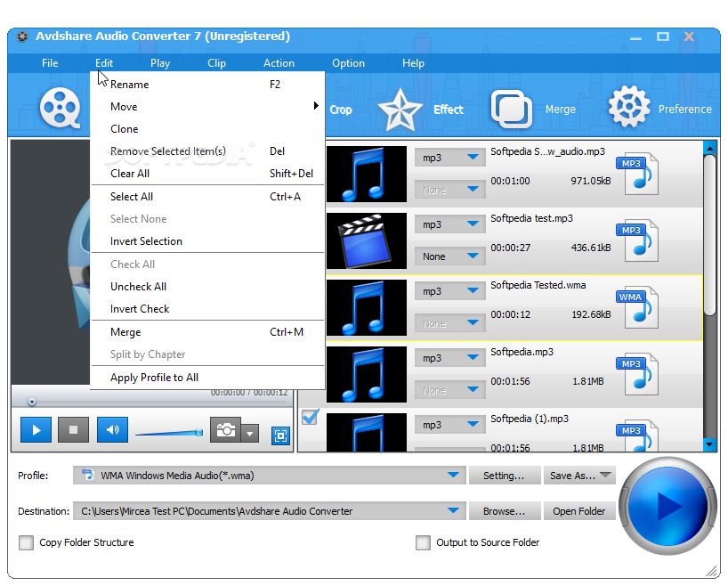Viewport: 728px width, 586px height.
Task: Uncheck the checkbox for Softpedia (1).mp3
Action: pyautogui.click(x=310, y=417)
